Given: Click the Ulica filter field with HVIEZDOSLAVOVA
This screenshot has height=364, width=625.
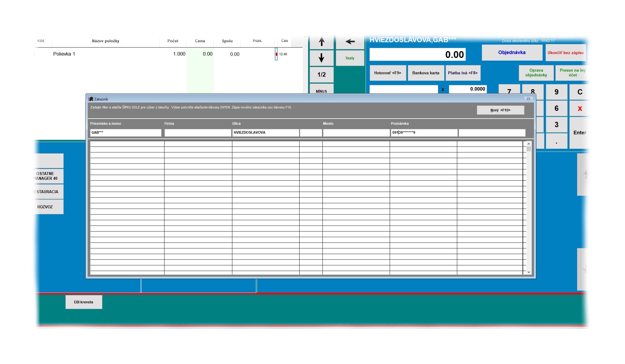Looking at the screenshot, I should pyautogui.click(x=266, y=133).
